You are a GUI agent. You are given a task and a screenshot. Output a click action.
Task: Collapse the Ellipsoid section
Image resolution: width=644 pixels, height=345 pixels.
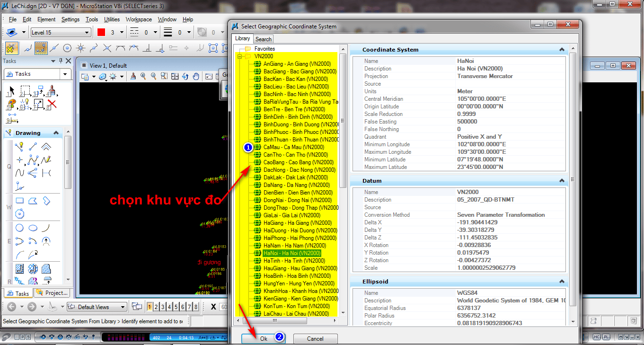click(562, 282)
